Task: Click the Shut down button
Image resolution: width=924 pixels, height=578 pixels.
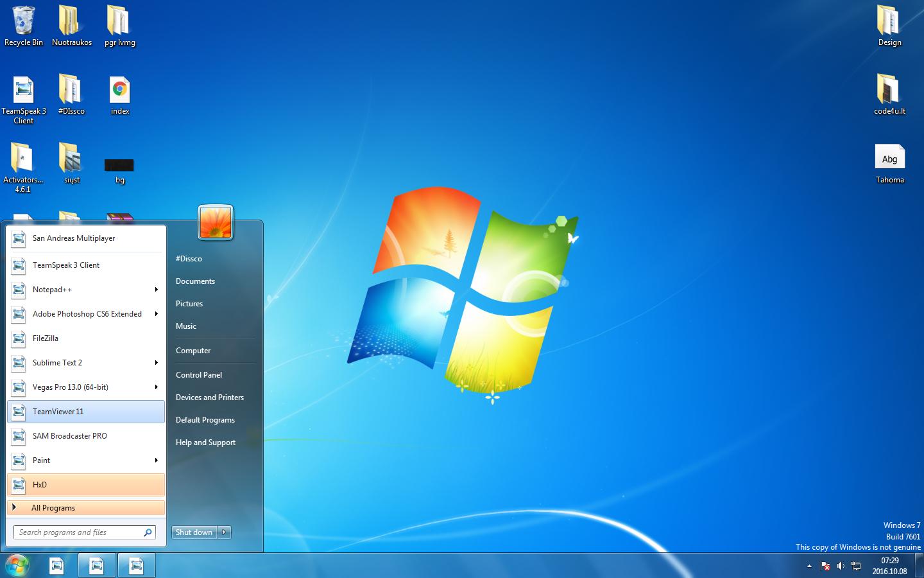Action: point(194,532)
